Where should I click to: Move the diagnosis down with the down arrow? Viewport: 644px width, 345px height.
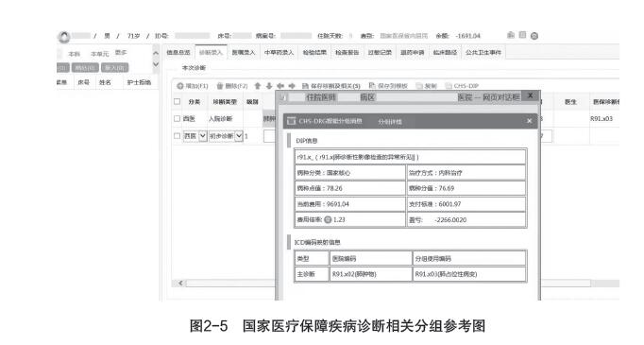click(x=269, y=85)
